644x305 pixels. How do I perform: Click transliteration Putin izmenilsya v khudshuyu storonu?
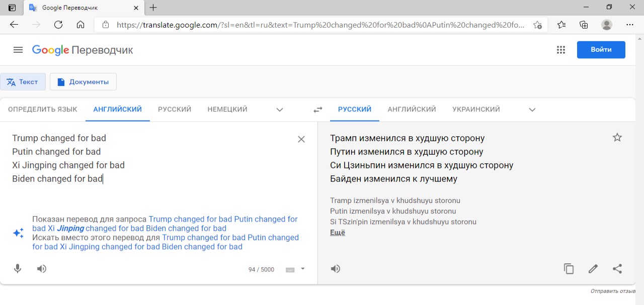pos(393,211)
